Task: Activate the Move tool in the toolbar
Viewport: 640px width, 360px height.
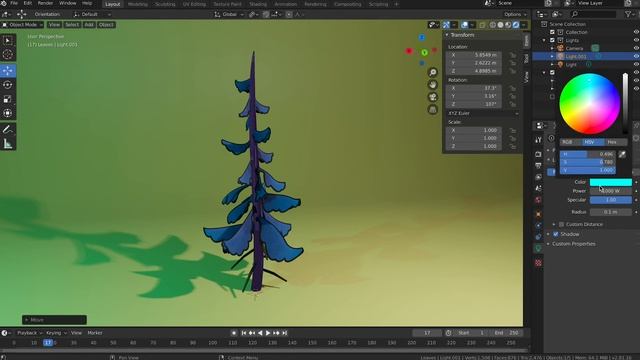Action: [x=8, y=71]
